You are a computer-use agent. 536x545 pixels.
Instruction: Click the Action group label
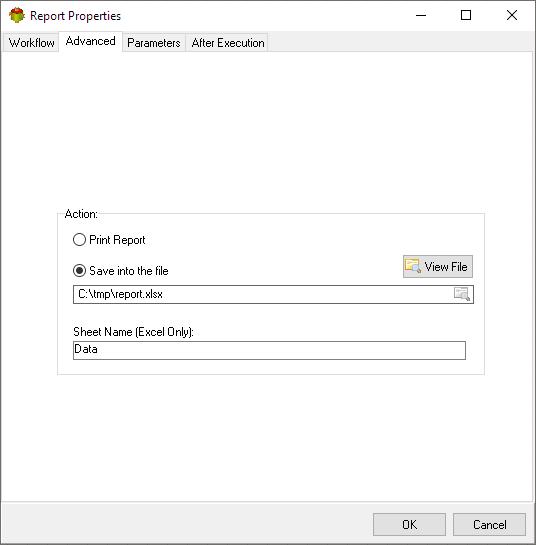(x=81, y=214)
